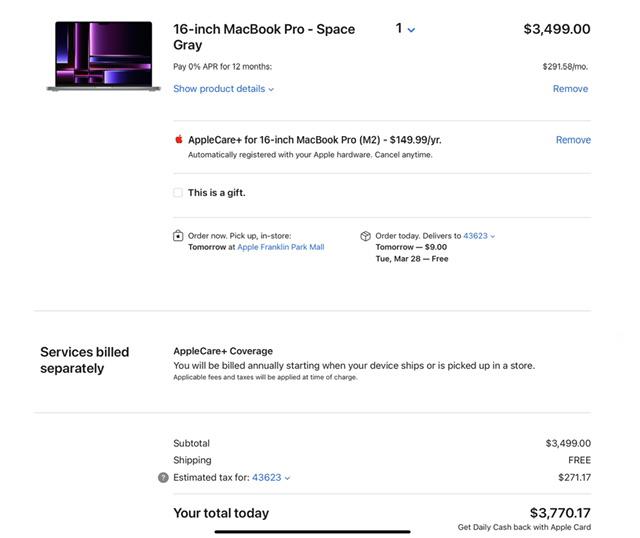Click the 16-inch MacBook Pro product title
The image size is (640, 538).
tap(264, 37)
